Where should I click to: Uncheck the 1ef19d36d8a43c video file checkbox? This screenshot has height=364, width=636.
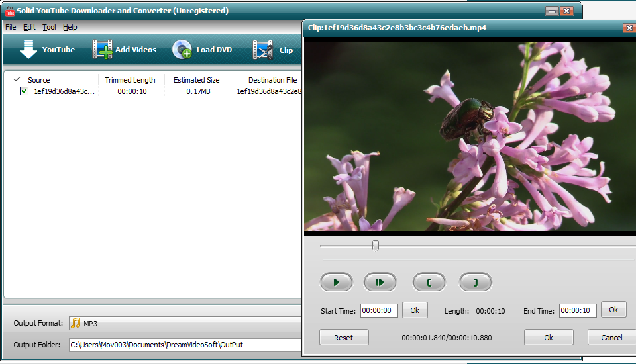pyautogui.click(x=25, y=91)
